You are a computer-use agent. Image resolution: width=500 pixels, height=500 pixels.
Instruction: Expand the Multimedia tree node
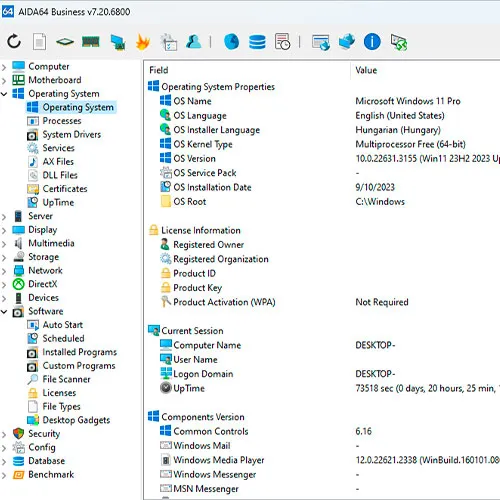click(x=4, y=244)
